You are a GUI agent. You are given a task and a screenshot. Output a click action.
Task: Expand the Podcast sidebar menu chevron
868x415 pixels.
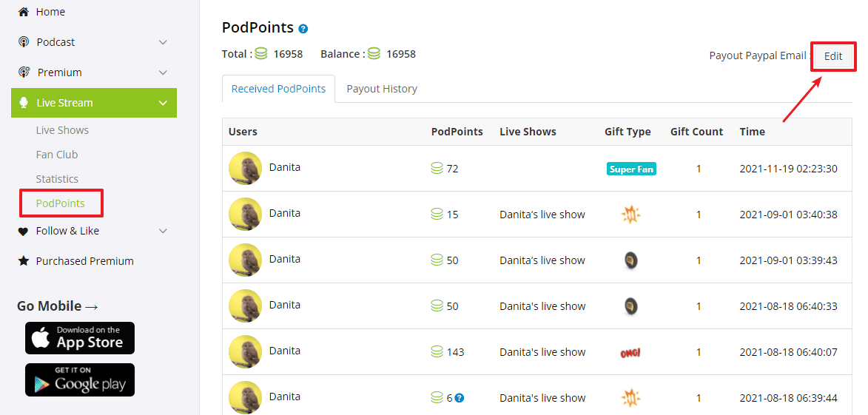(163, 42)
